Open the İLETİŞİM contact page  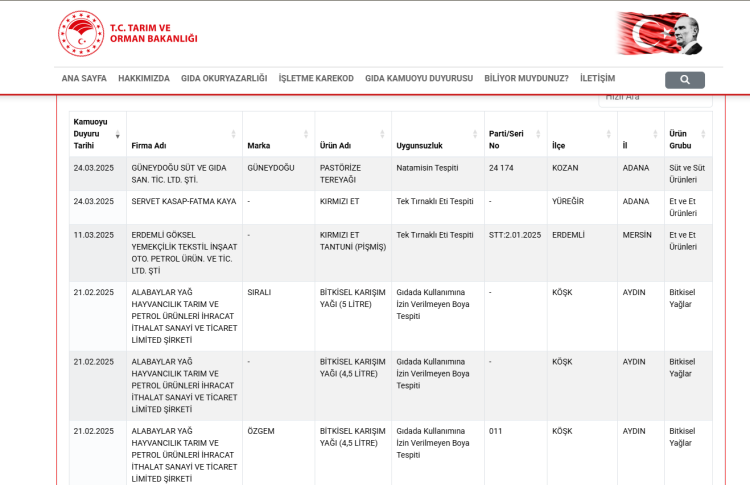(x=598, y=78)
